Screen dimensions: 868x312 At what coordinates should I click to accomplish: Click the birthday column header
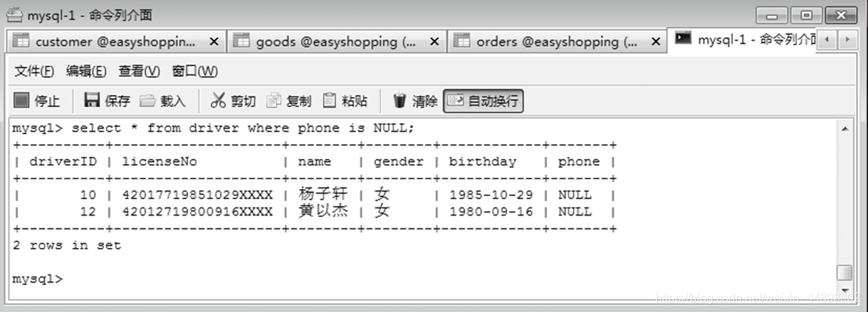coord(482,161)
